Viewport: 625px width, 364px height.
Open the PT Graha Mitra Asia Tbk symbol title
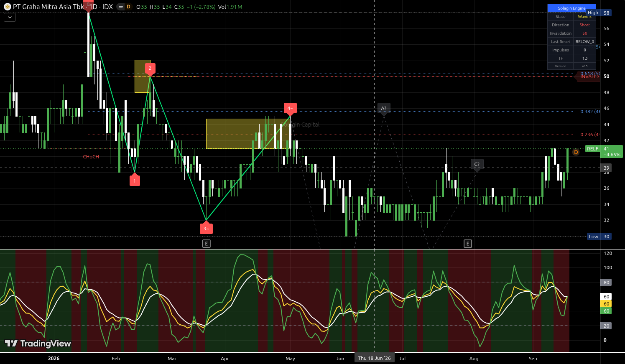(x=48, y=7)
